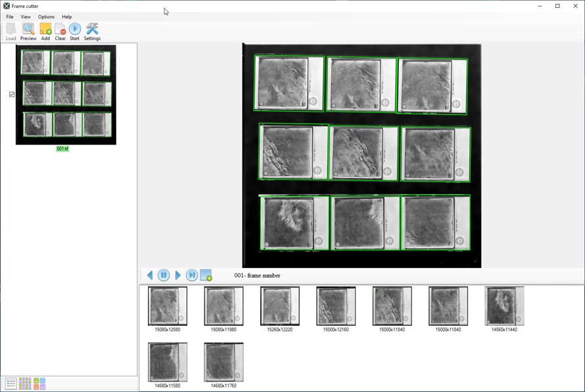The height and width of the screenshot is (392, 585).
Task: Switch the file panel to large tiles view
Action: [39, 383]
